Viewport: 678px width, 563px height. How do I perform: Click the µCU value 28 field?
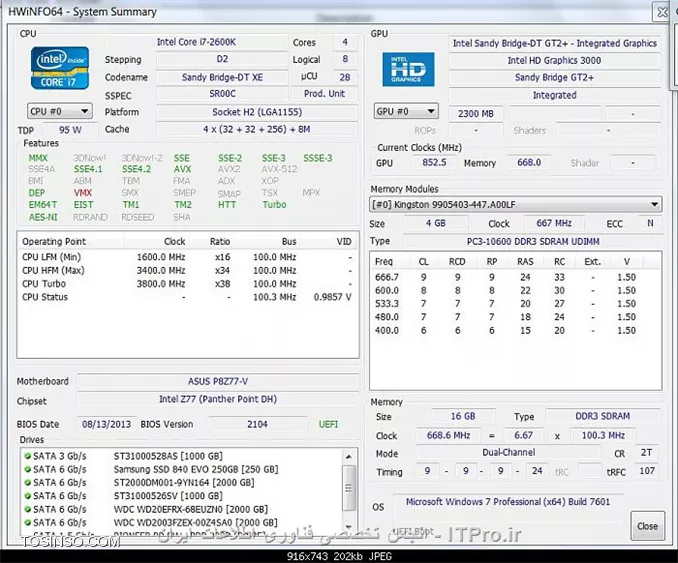pyautogui.click(x=345, y=77)
